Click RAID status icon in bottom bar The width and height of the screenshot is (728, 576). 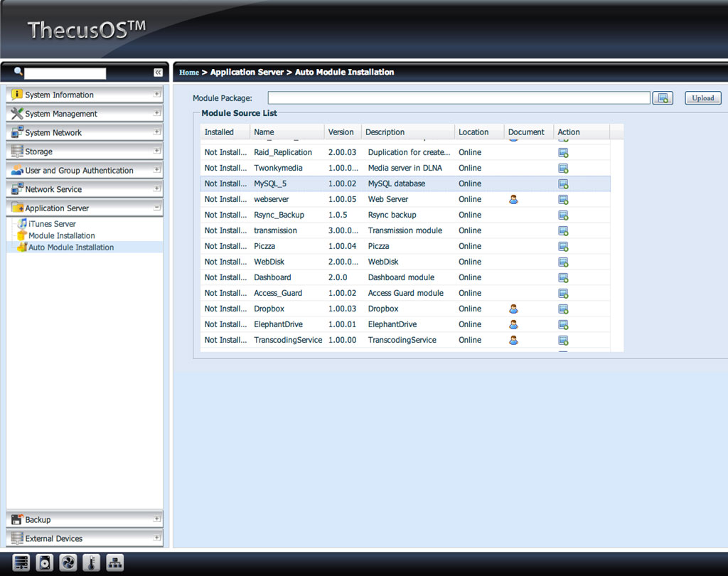tap(21, 563)
